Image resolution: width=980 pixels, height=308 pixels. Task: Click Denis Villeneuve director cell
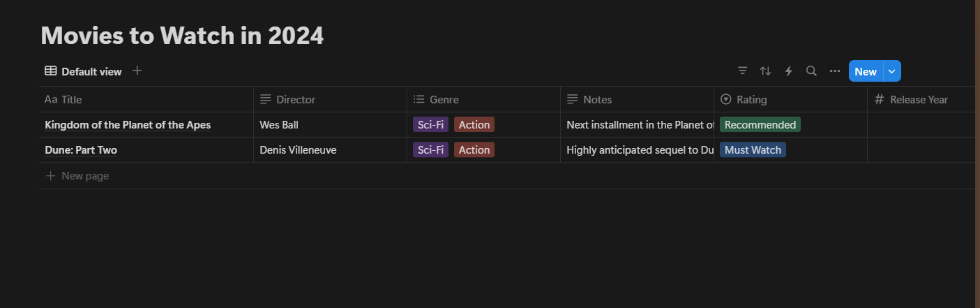[298, 150]
